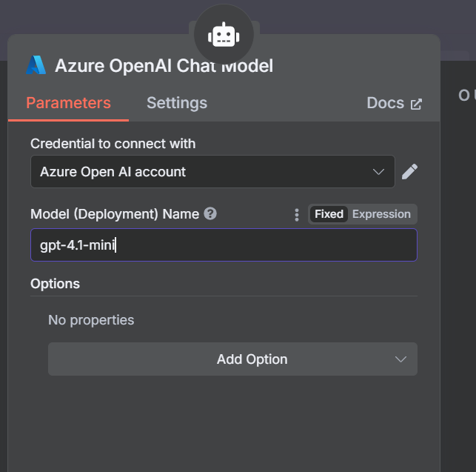Switch to the Parameters tab
The width and height of the screenshot is (476, 472).
point(68,103)
